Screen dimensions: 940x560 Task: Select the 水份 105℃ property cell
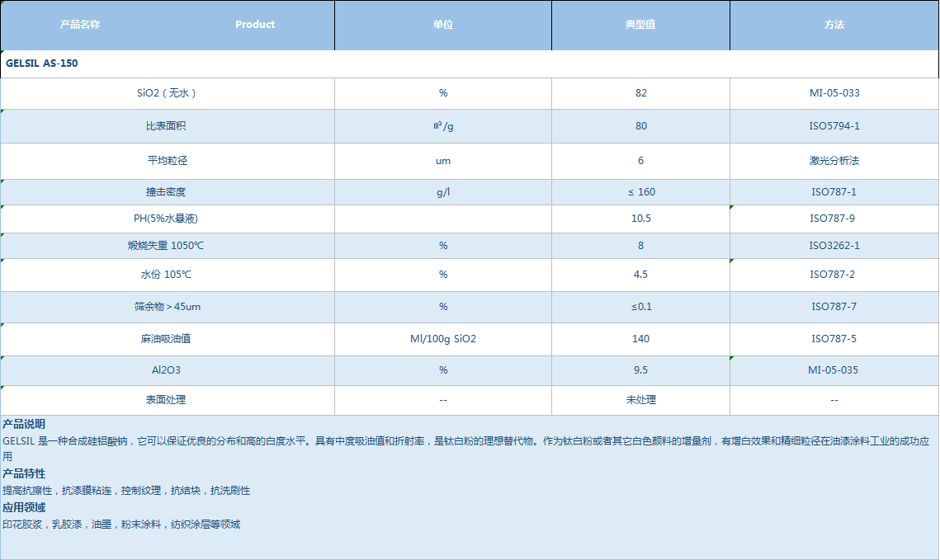[168, 275]
